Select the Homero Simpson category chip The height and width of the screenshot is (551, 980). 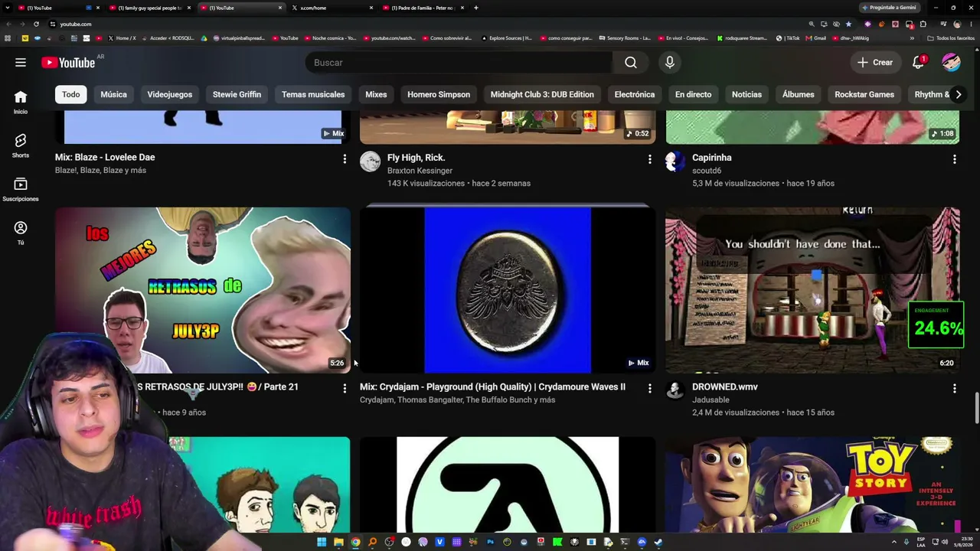(x=439, y=95)
